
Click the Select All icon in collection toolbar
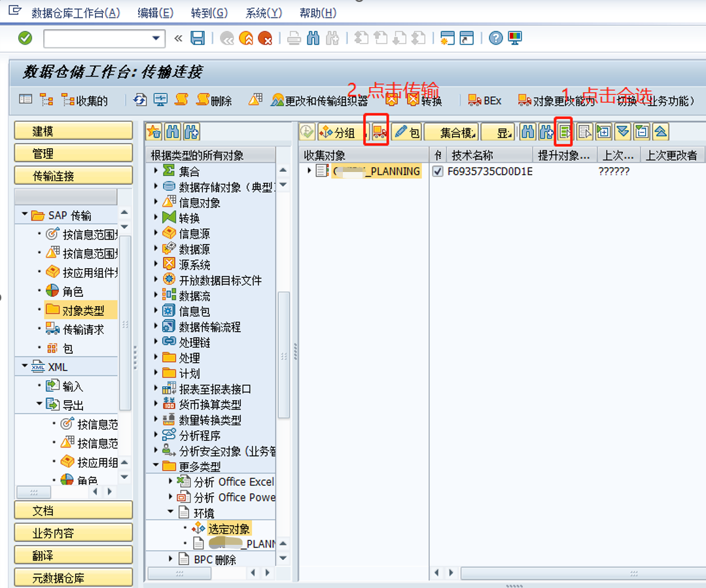tap(565, 132)
